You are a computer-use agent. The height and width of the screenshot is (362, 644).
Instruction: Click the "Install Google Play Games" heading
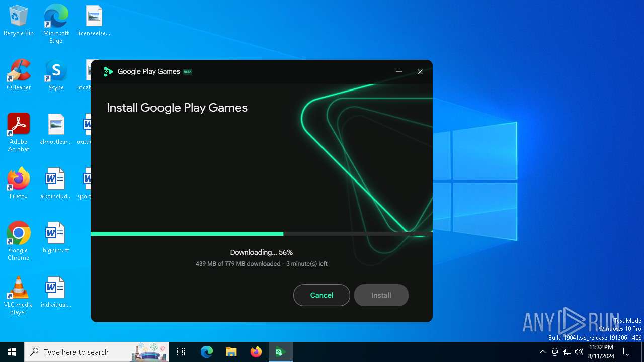point(177,108)
